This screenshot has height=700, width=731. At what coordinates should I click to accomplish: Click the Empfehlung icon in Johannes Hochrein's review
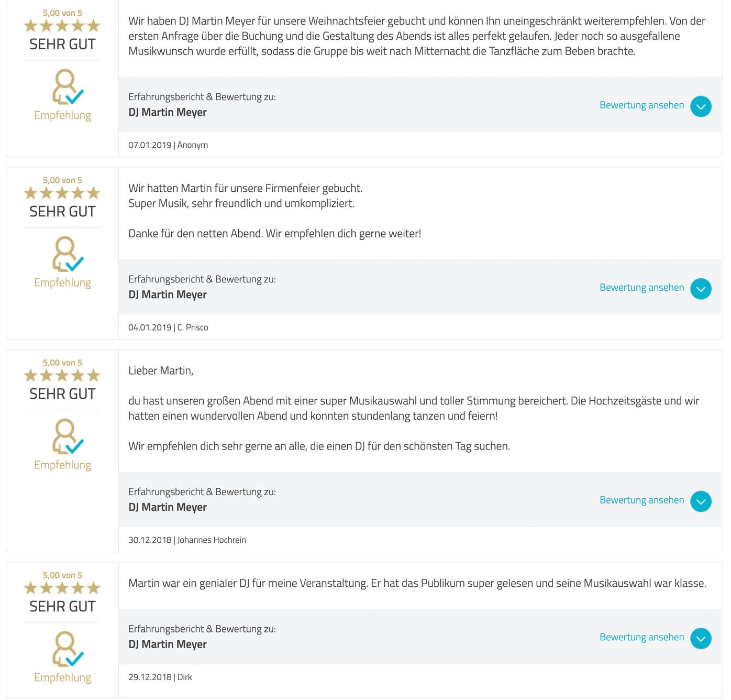click(x=68, y=436)
